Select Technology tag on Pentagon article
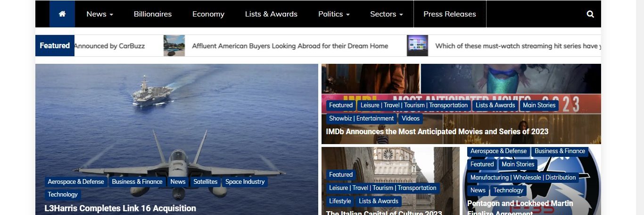The image size is (644, 215). (508, 190)
